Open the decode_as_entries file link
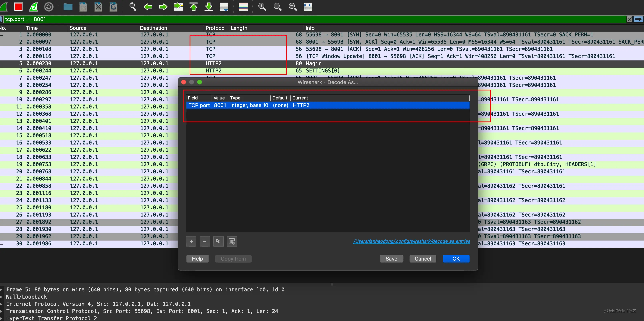This screenshot has width=644, height=321. 412,241
